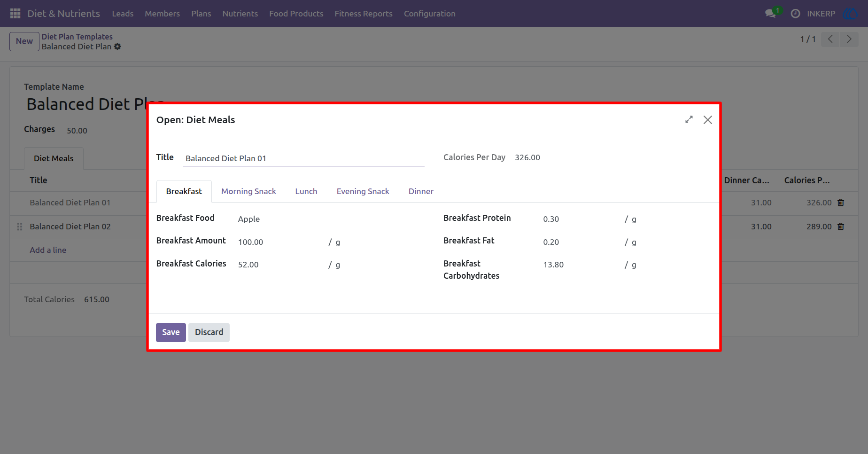
Task: Switch to the Morning Snack tab
Action: tap(248, 191)
